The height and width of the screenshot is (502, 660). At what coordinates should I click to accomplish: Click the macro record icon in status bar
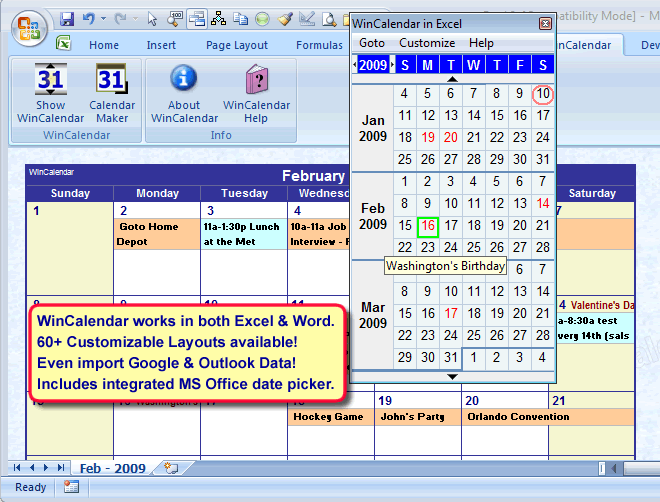tap(71, 487)
